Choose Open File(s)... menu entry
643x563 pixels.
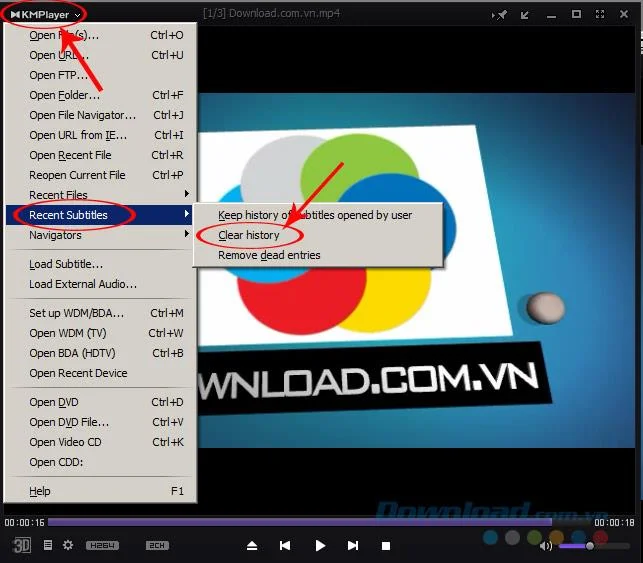coord(100,35)
